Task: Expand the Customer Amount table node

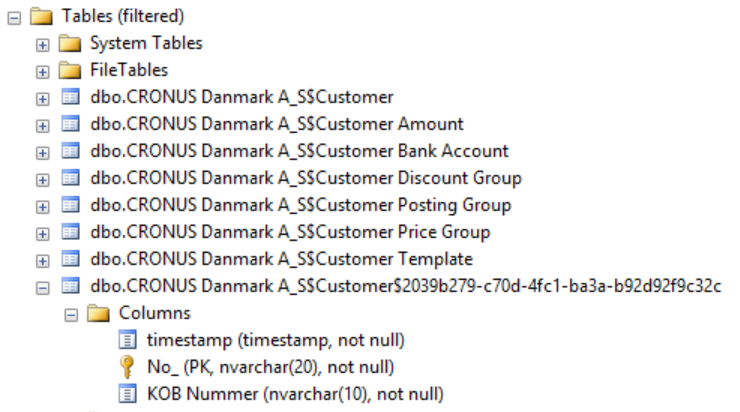Action: tap(42, 126)
